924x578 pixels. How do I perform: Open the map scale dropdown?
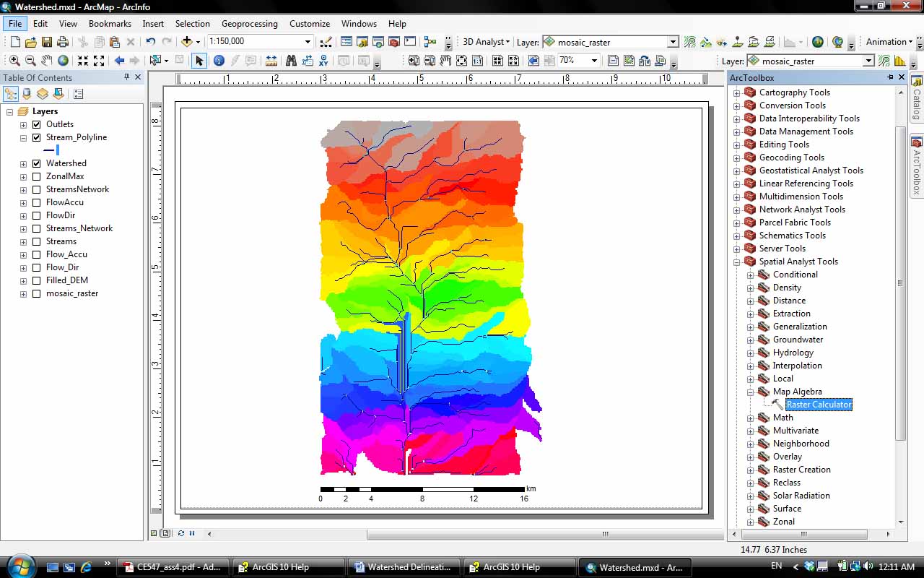308,42
